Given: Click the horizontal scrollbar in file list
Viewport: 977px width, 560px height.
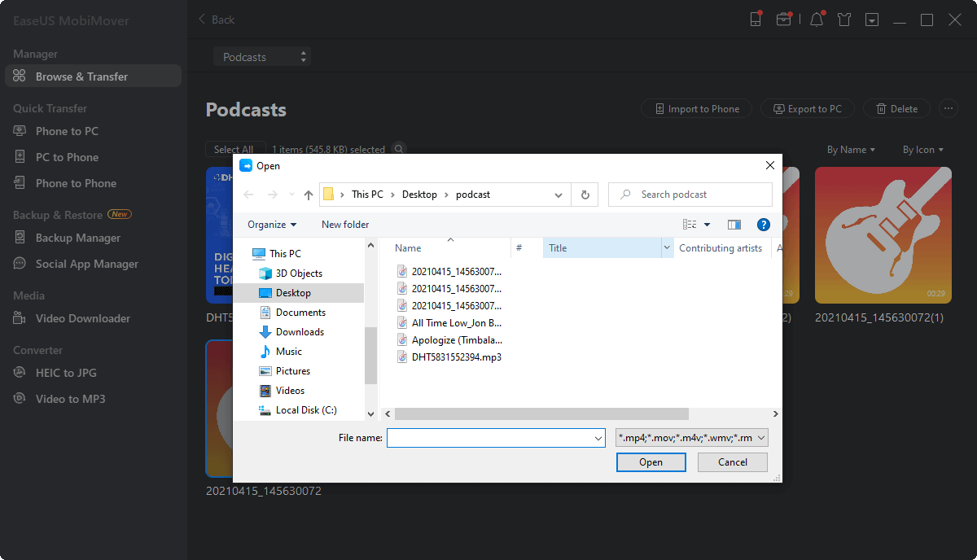Looking at the screenshot, I should pyautogui.click(x=541, y=414).
